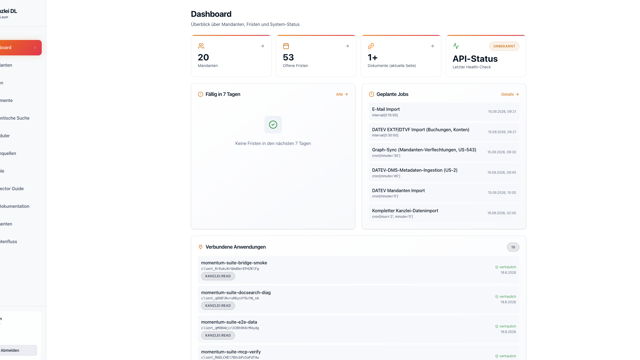Click vertraulich status icon for momentum-suite-mcp-verify
Viewport: 640px width, 360px height.
497,356
